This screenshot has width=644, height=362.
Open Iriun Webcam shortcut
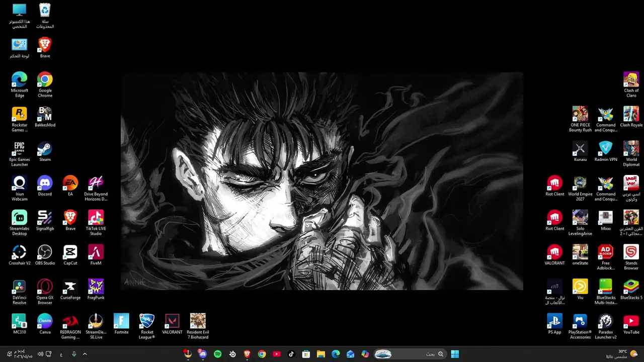(x=20, y=189)
